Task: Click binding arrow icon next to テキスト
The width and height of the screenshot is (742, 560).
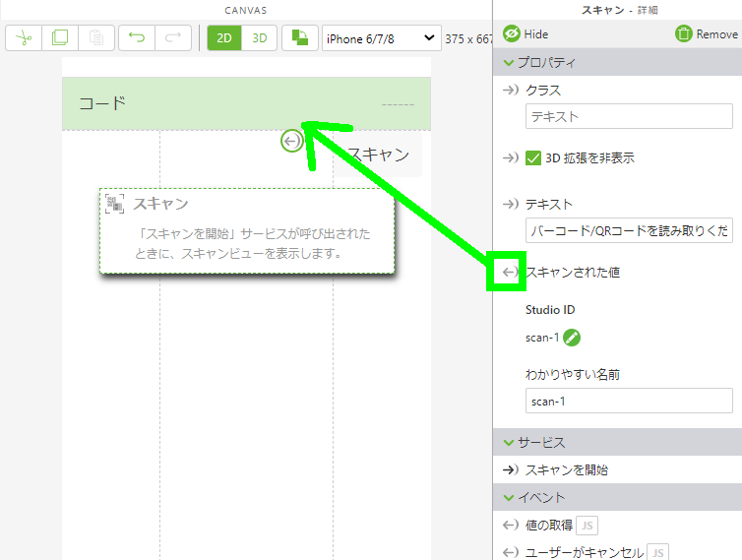Action: (x=511, y=204)
